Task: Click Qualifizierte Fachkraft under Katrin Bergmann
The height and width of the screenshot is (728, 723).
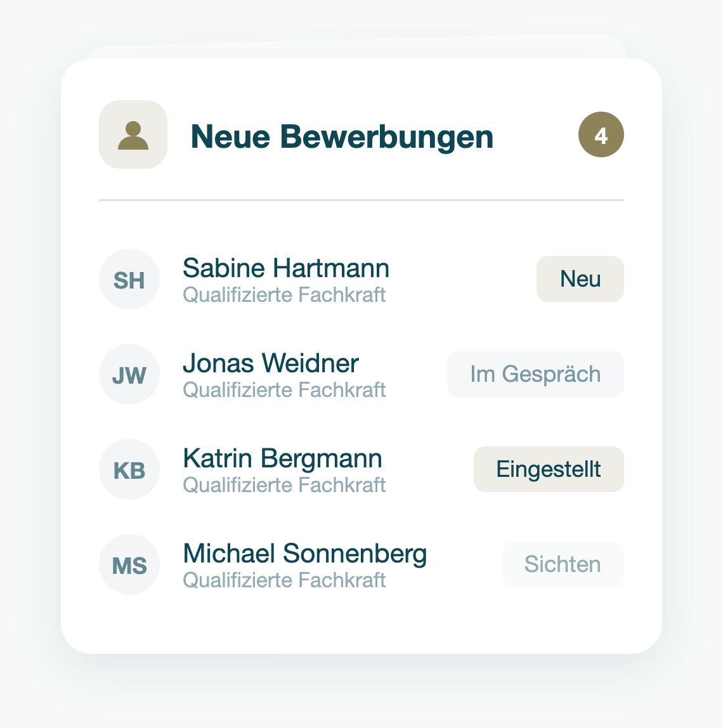Action: coord(284,485)
